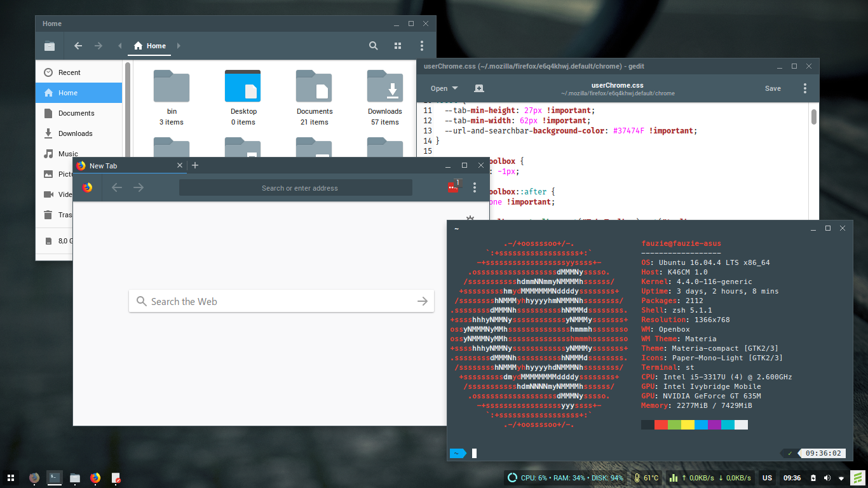Click the 61°C temperature indicator
The height and width of the screenshot is (488, 868).
pyautogui.click(x=646, y=478)
